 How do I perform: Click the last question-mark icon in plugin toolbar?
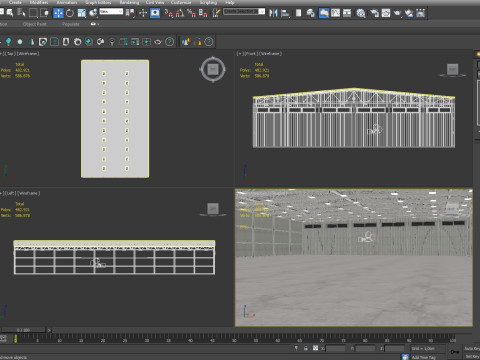click(x=209, y=42)
